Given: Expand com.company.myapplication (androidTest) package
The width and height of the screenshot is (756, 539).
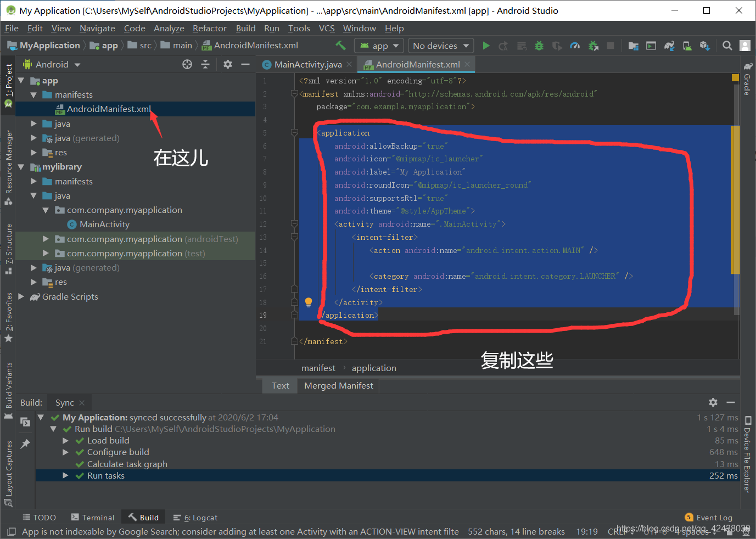Looking at the screenshot, I should click(46, 239).
